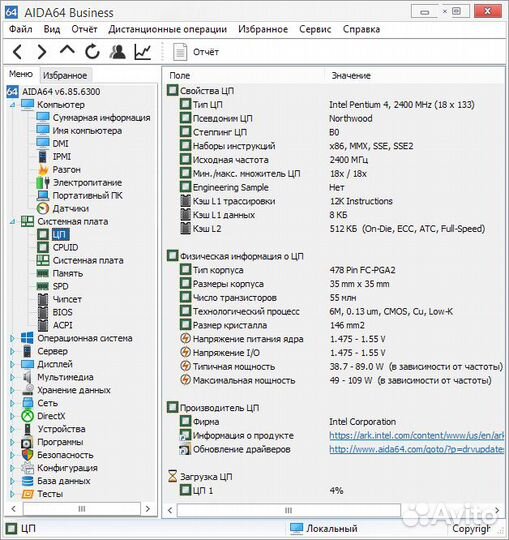Screen dimensions: 509x540
Task: Open the Справка menu
Action: 361,29
